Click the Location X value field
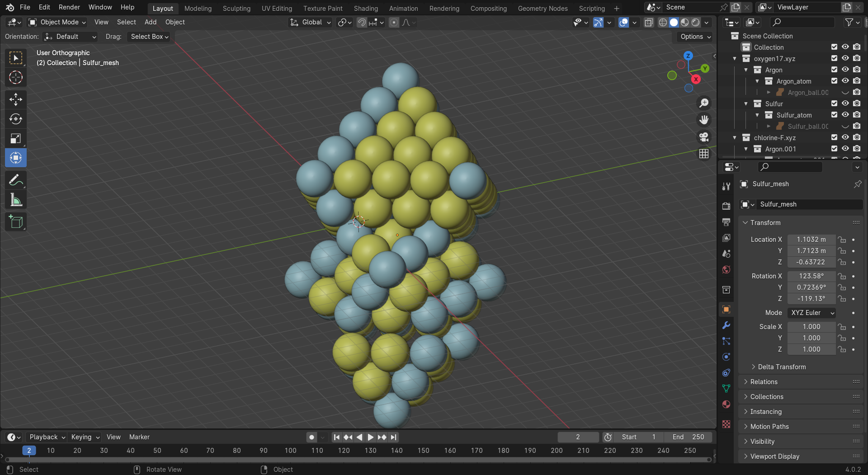This screenshot has width=868, height=475. tap(811, 240)
